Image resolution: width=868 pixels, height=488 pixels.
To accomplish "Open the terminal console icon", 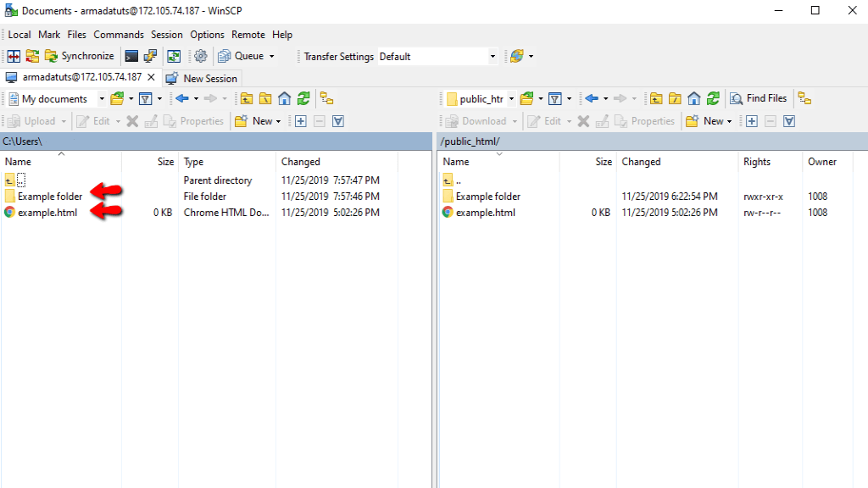I will (131, 56).
